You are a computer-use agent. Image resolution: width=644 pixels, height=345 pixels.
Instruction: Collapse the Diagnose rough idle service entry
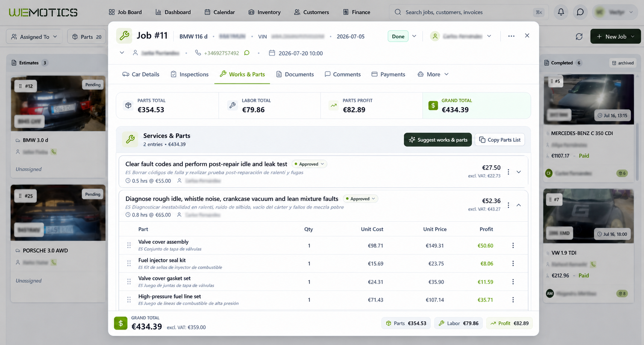point(519,205)
